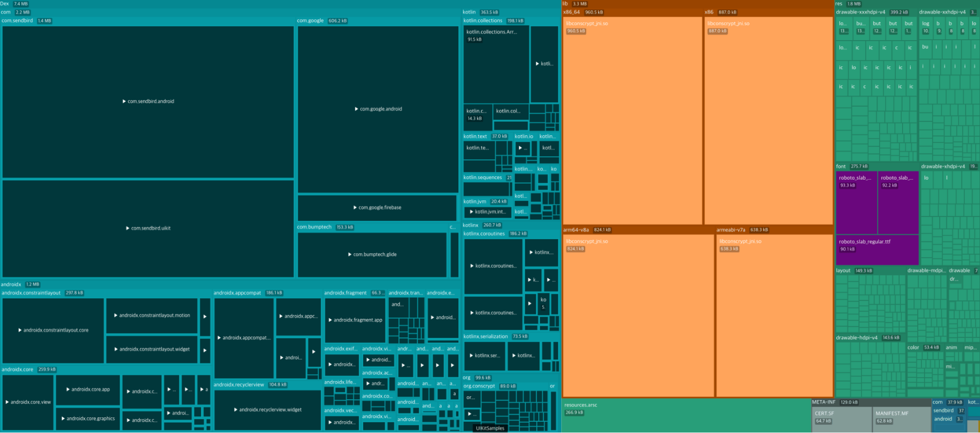Click the UIKitSamples label at bottom
Viewport: 980px width, 433px height.
tap(490, 429)
